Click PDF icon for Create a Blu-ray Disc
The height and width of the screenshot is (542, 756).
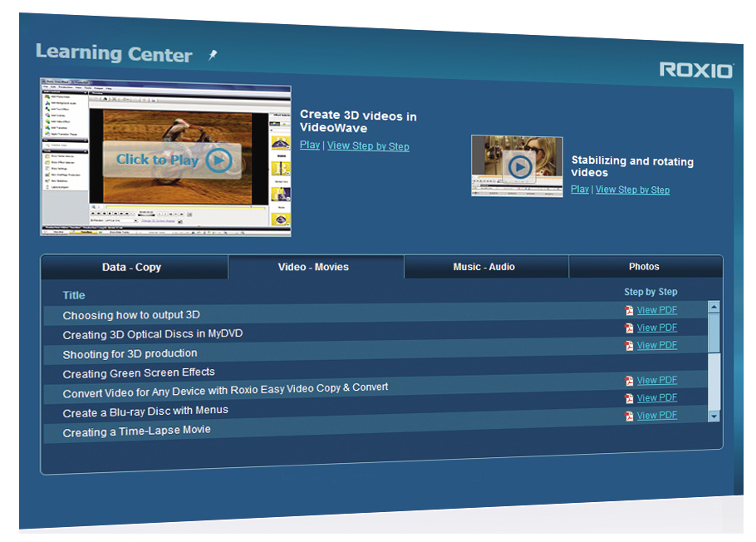click(x=629, y=398)
